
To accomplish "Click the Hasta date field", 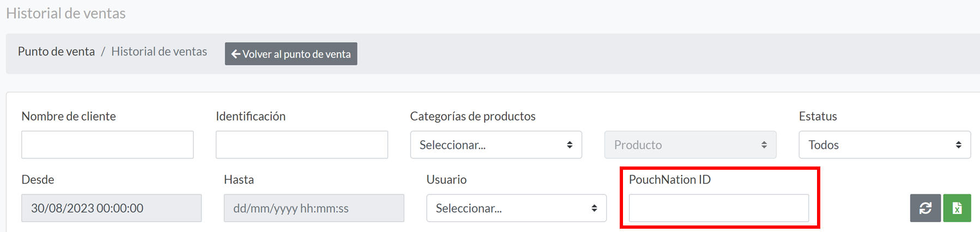I will [x=314, y=208].
